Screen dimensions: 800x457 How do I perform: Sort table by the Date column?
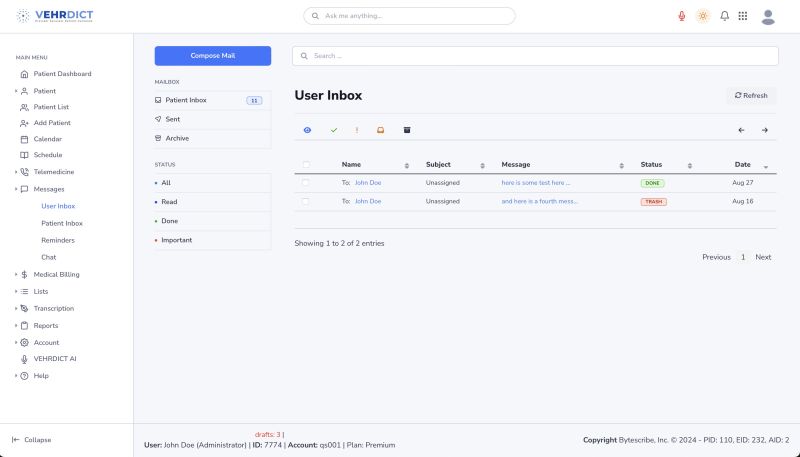pyautogui.click(x=742, y=165)
